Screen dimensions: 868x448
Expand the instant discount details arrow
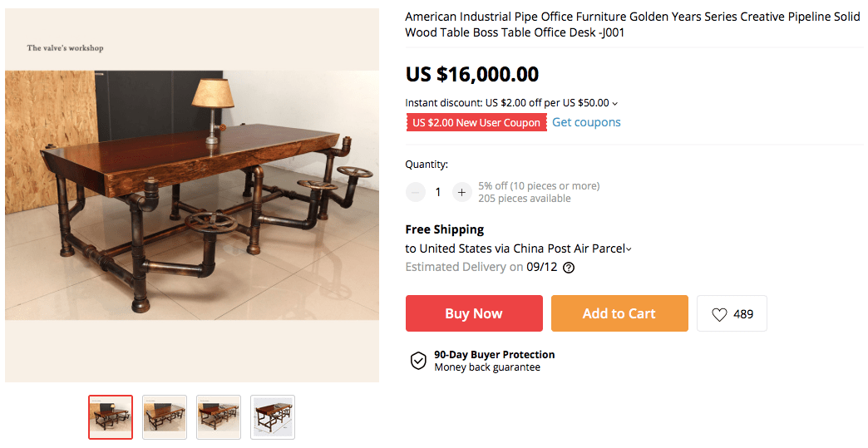615,104
